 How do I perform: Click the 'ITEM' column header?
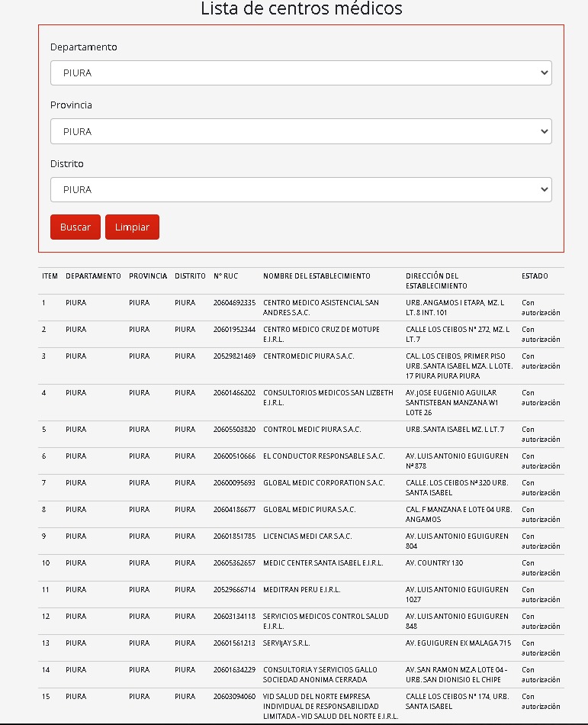(x=50, y=276)
